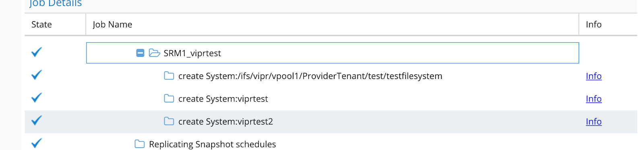
Task: Select the SRM1_viprtest job name
Action: [192, 53]
